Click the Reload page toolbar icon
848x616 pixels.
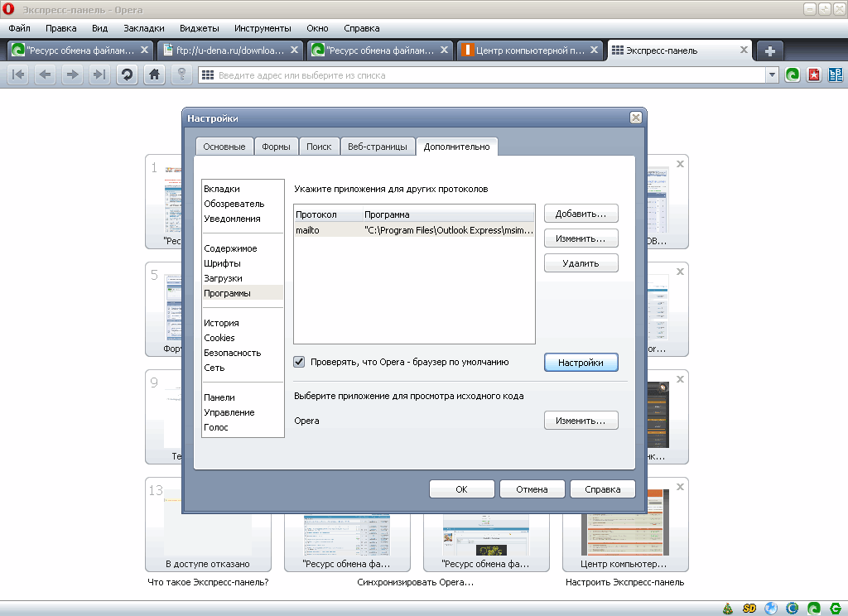[127, 75]
